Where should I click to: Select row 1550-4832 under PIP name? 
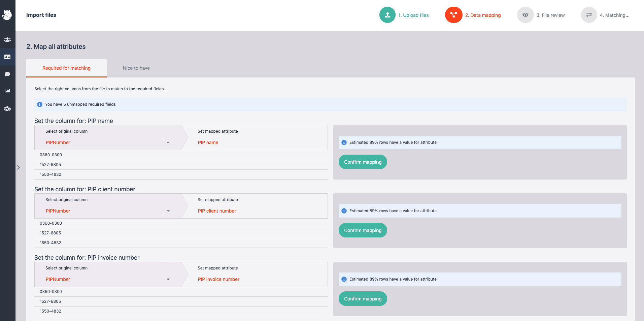point(181,174)
